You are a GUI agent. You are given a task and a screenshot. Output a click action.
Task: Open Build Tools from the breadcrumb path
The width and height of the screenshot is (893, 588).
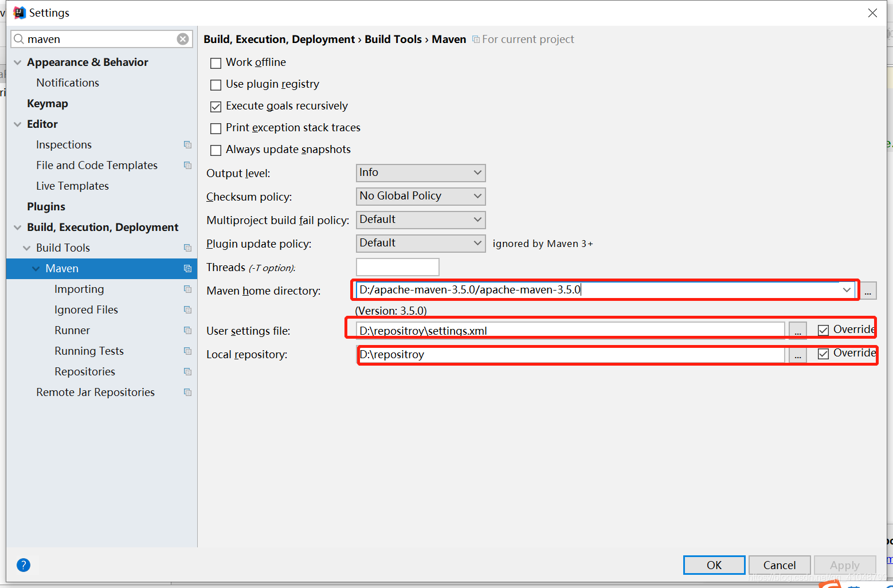click(393, 39)
